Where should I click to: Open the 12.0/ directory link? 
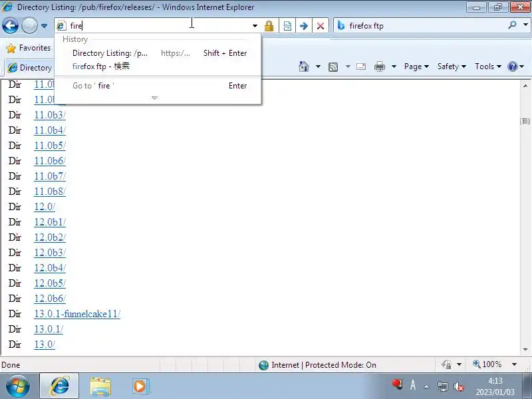click(45, 207)
